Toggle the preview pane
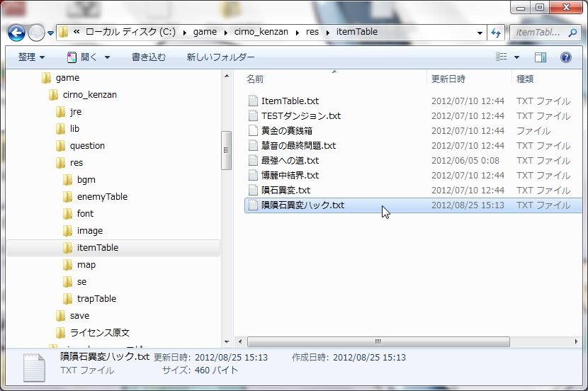The image size is (588, 391). click(x=541, y=57)
